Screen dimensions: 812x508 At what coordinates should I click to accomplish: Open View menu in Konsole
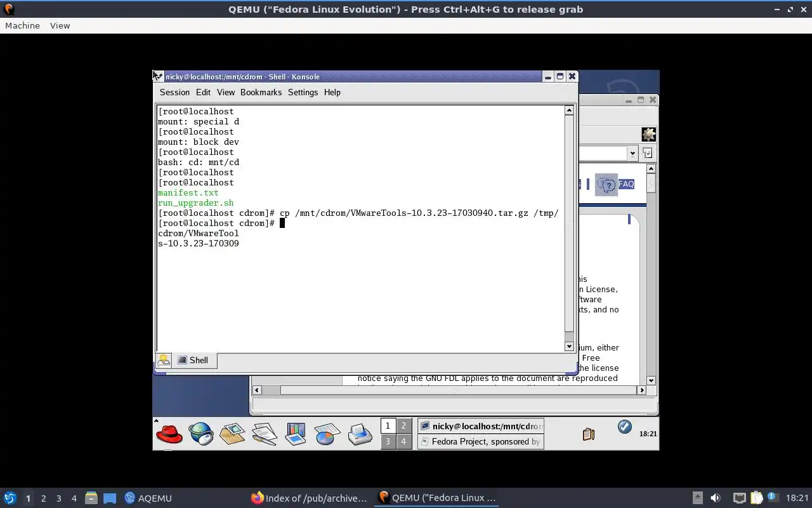(226, 92)
